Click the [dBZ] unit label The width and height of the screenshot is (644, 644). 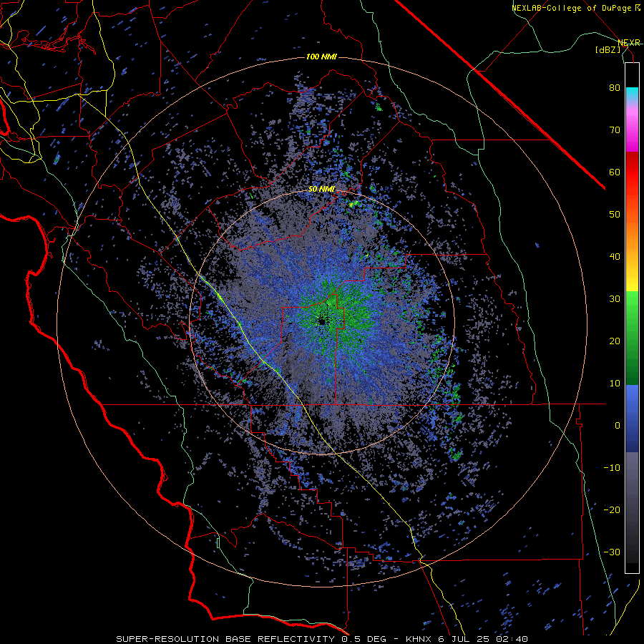click(x=608, y=49)
